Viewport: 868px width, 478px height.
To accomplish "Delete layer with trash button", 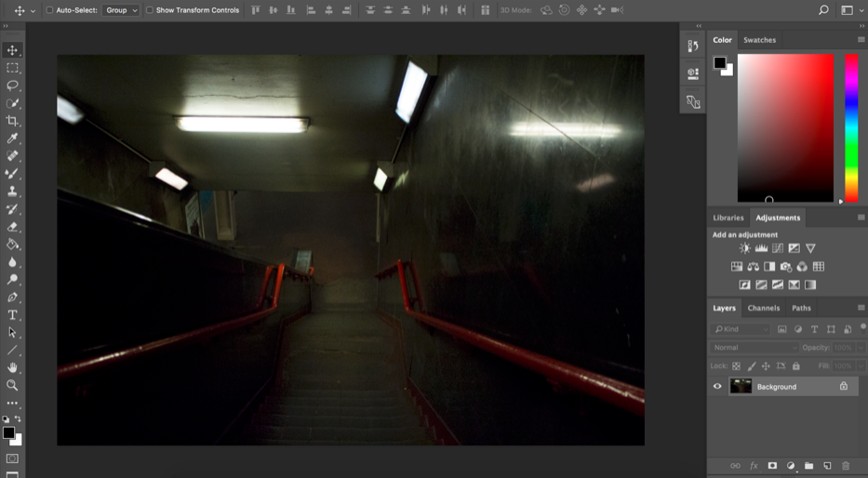I will [x=846, y=466].
